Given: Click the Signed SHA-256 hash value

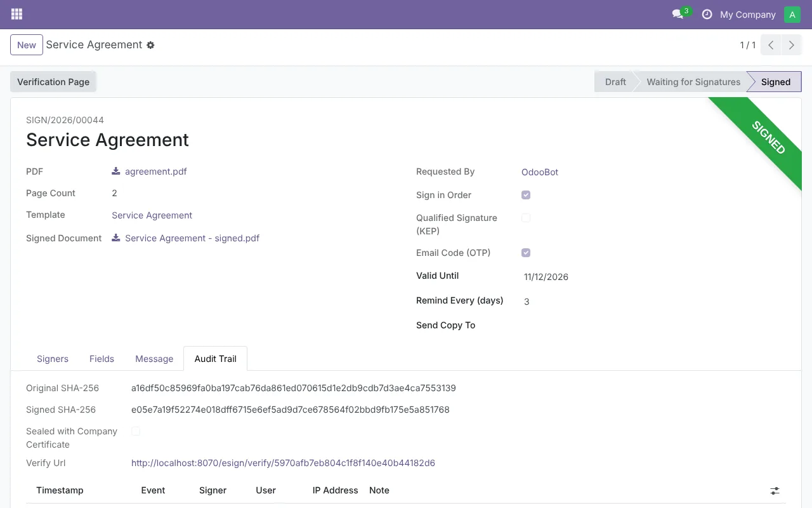Looking at the screenshot, I should (291, 410).
